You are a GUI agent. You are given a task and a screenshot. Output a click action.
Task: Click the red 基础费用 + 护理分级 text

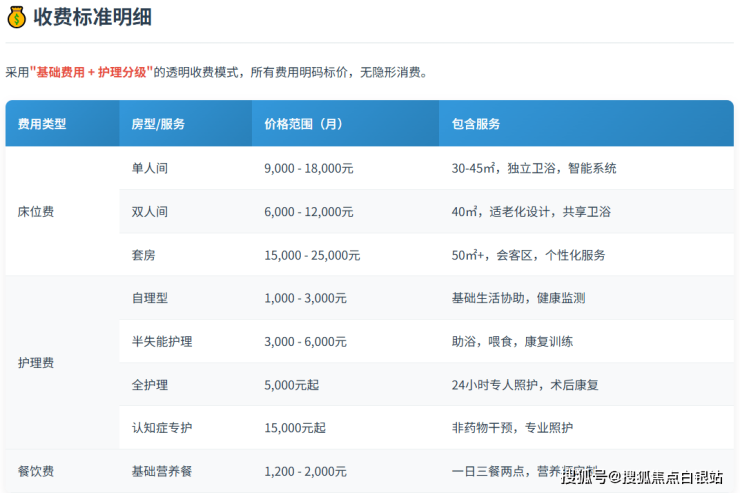[x=92, y=72]
